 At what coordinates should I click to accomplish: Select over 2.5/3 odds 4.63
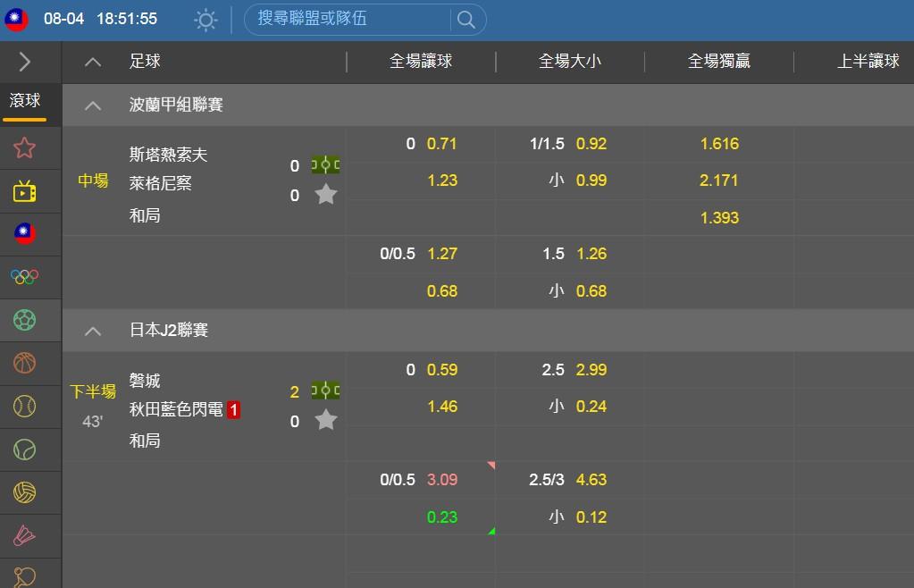(591, 480)
